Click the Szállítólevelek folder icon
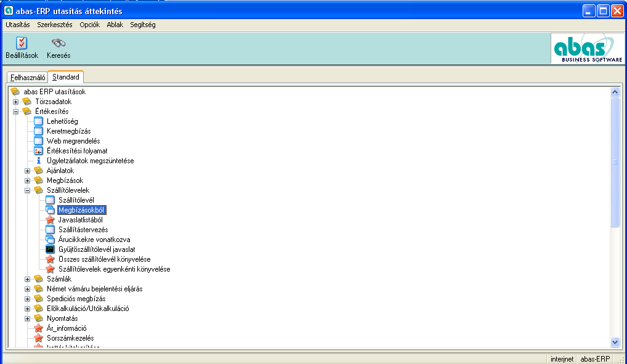This screenshot has height=364, width=627. [x=38, y=190]
